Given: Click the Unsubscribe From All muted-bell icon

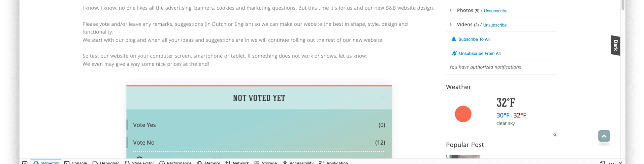Looking at the screenshot, I should pyautogui.click(x=454, y=53).
